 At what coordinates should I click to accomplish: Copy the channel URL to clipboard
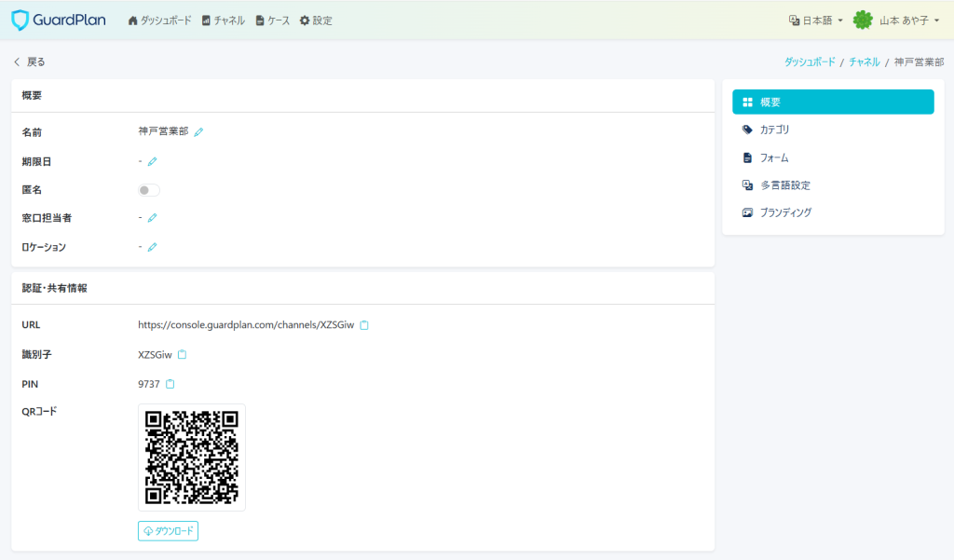point(364,325)
